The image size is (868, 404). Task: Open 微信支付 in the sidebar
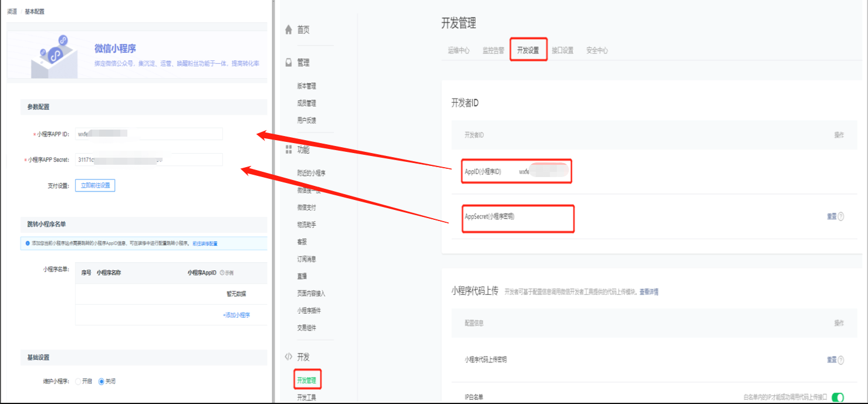(x=306, y=208)
